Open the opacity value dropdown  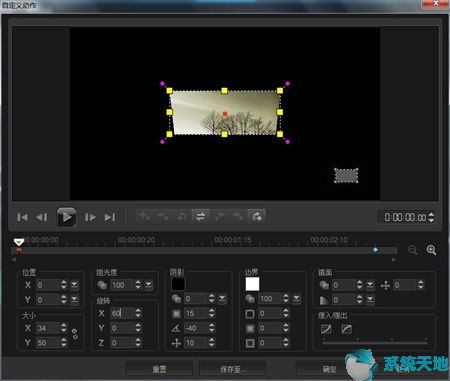pyautogui.click(x=148, y=285)
